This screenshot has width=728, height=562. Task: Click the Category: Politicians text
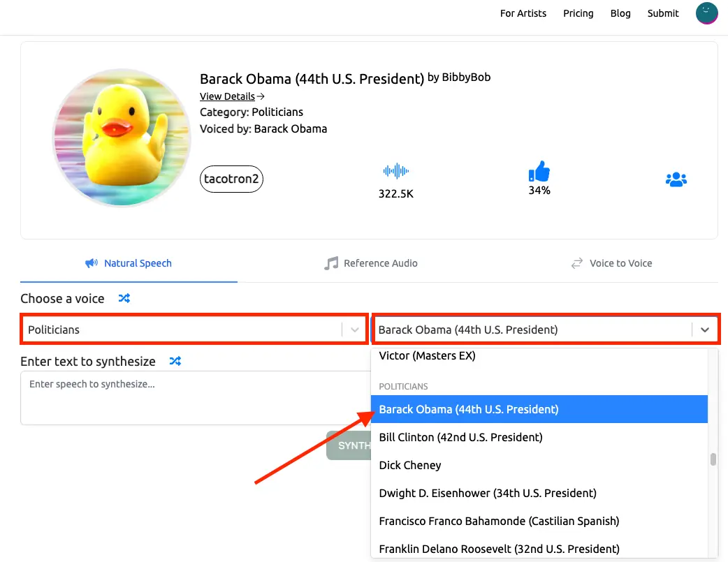click(252, 112)
